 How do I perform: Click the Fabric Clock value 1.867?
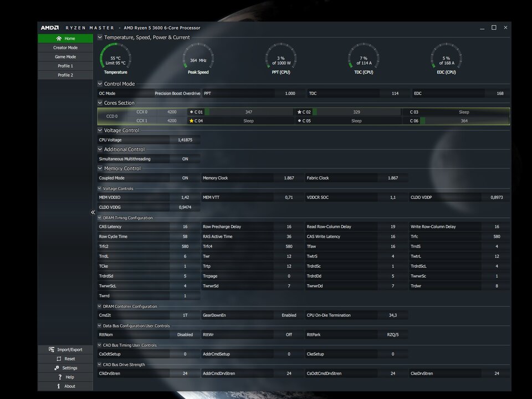pyautogui.click(x=392, y=178)
